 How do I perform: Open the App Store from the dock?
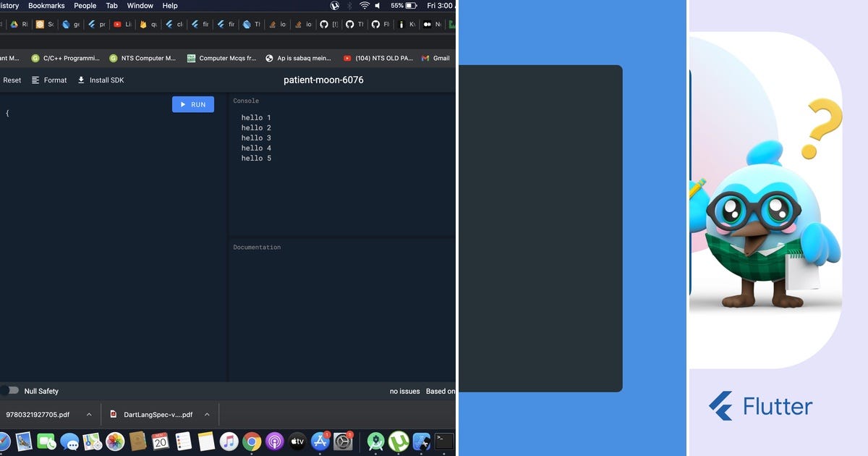(x=320, y=441)
